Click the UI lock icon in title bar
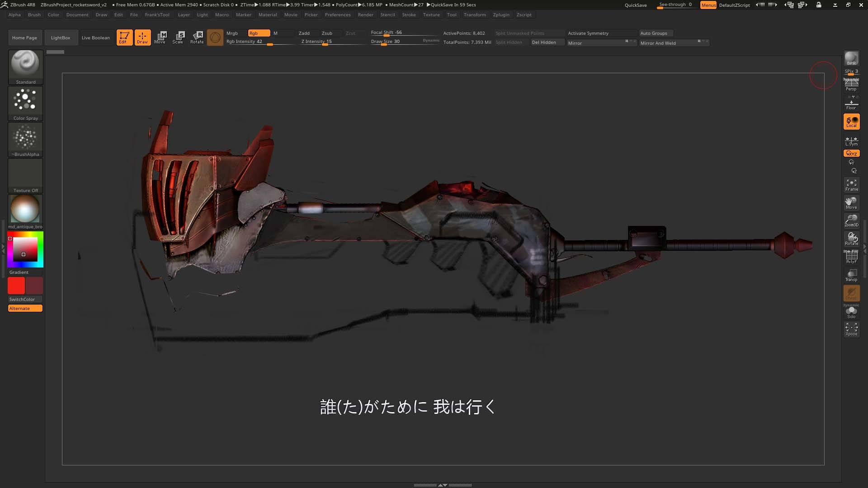 [x=819, y=5]
